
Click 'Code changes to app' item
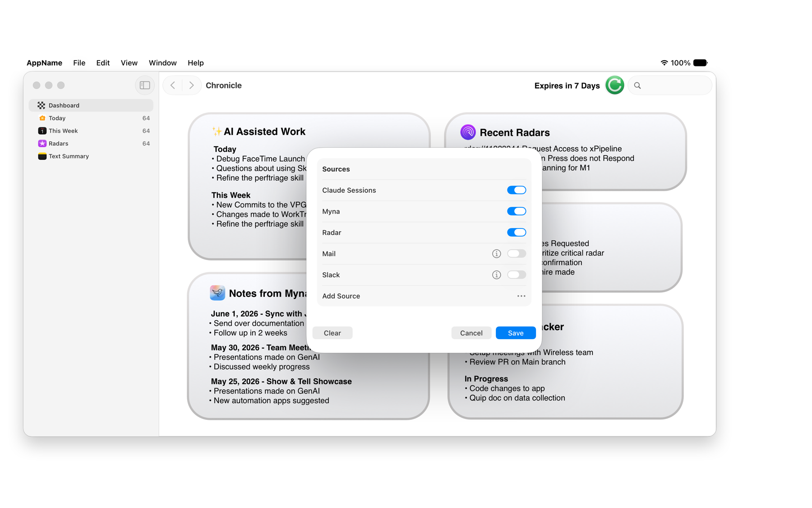505,388
